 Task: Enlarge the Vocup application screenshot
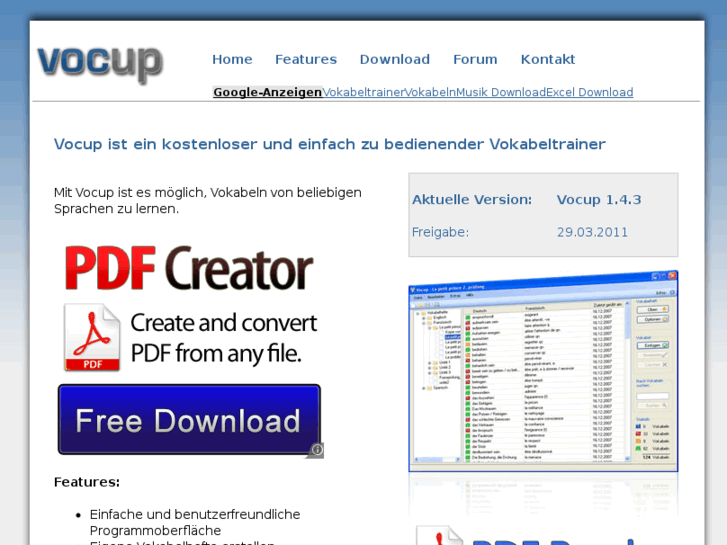(x=543, y=371)
